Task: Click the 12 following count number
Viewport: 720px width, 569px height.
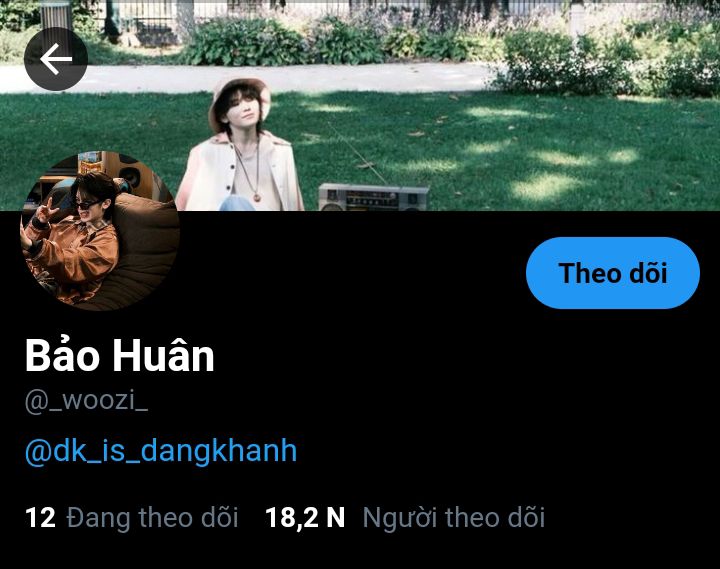Action: (40, 518)
